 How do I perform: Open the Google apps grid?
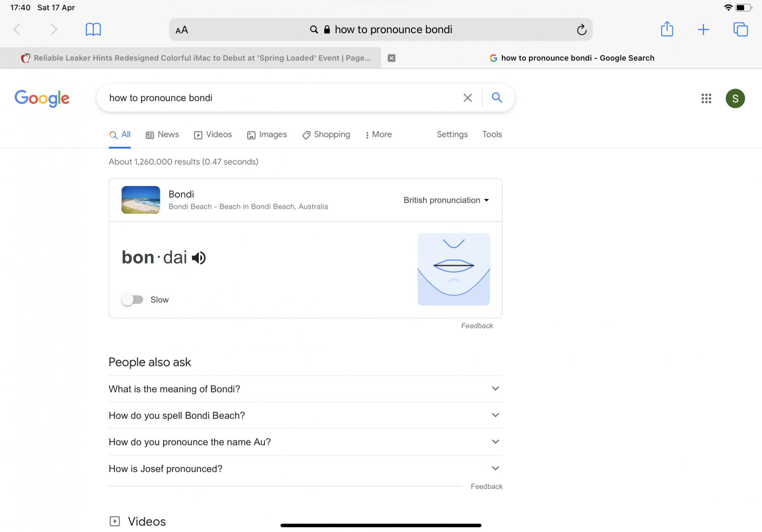(x=706, y=99)
